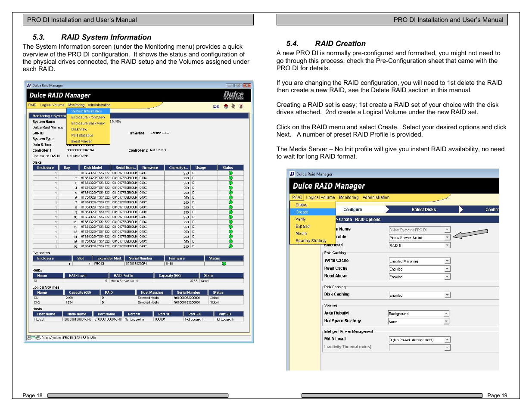Screen dimensions: 532x411
Task: Open RAID Level dropdown showing RAID 5
Action: 420,245
